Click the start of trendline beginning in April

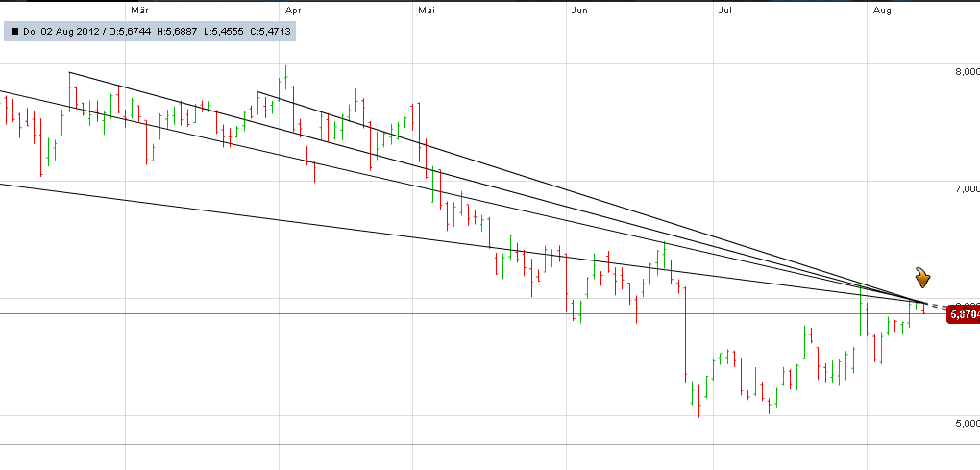pyautogui.click(x=258, y=92)
